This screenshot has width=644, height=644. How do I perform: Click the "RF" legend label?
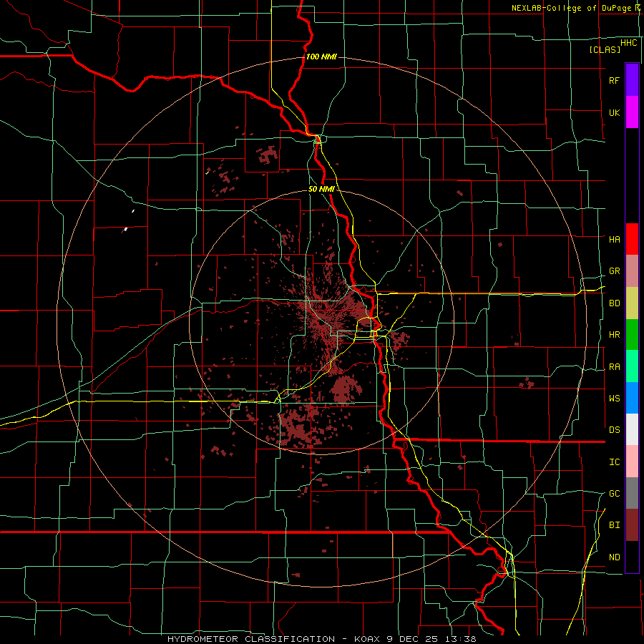coord(614,80)
